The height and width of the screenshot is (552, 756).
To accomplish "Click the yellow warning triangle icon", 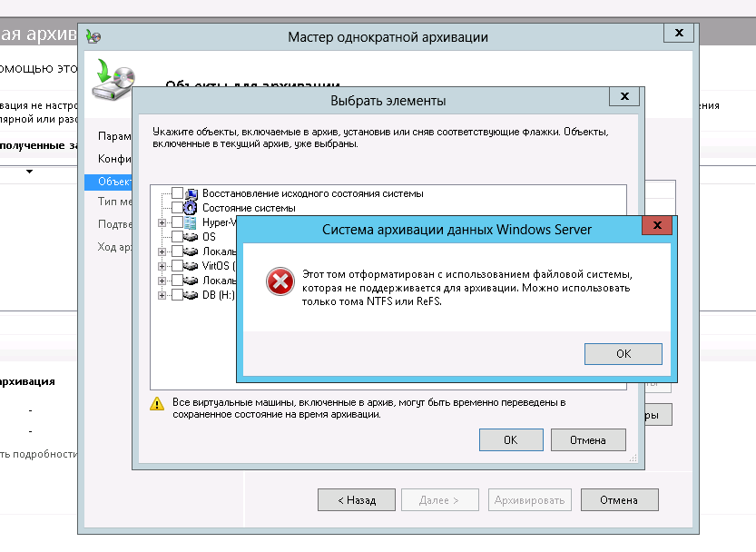I will pos(157,403).
